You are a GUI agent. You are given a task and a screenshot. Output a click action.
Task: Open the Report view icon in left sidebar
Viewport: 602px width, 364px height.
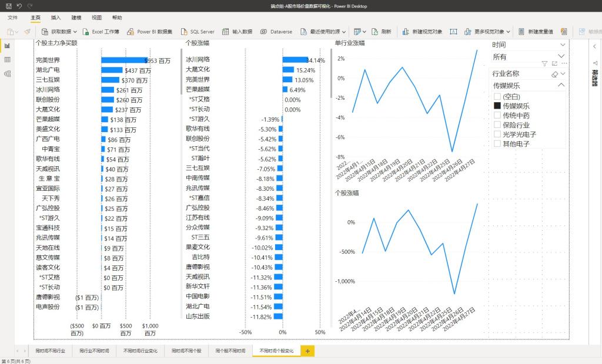click(x=8, y=46)
